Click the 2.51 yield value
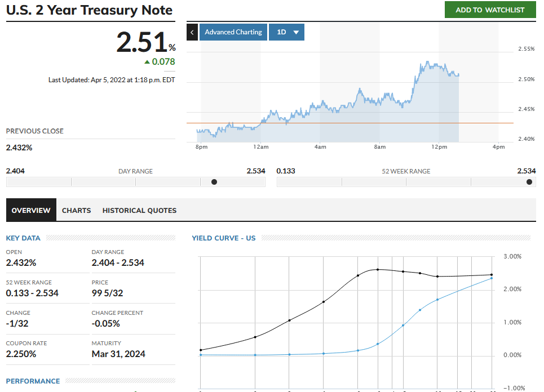The width and height of the screenshot is (544, 392). click(142, 42)
